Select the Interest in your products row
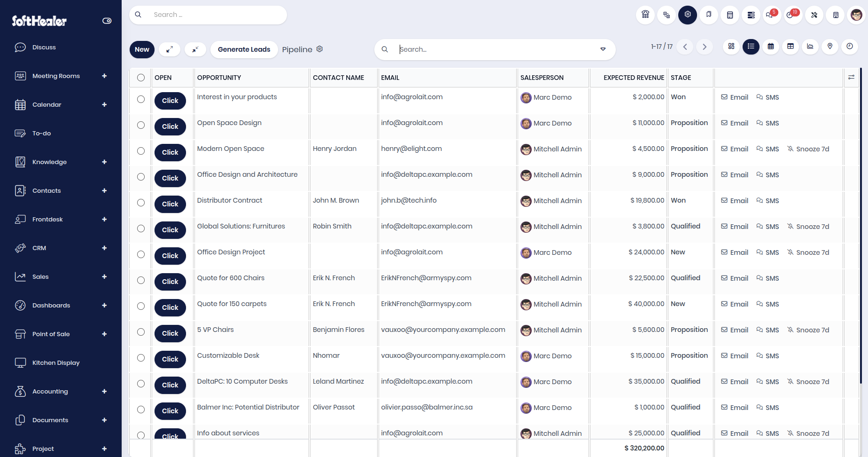Image resolution: width=868 pixels, height=457 pixels. point(141,99)
